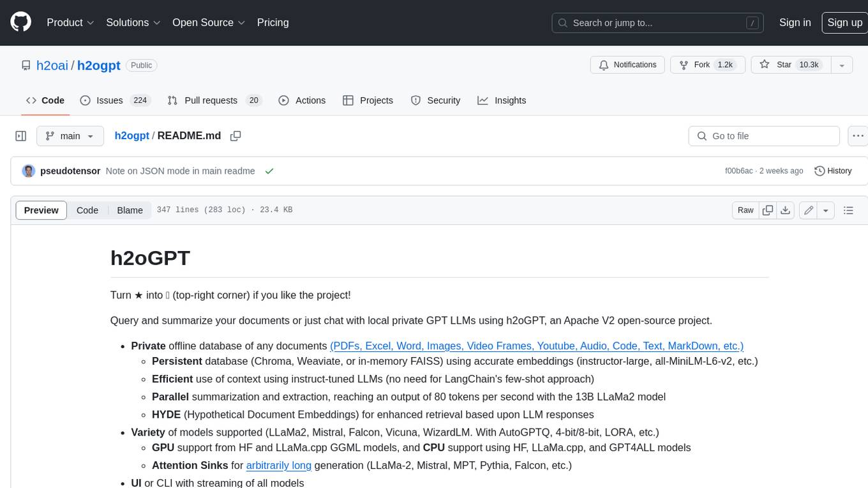Go to the GitHub homepage logo
Image resolution: width=868 pixels, height=488 pixels.
point(20,22)
